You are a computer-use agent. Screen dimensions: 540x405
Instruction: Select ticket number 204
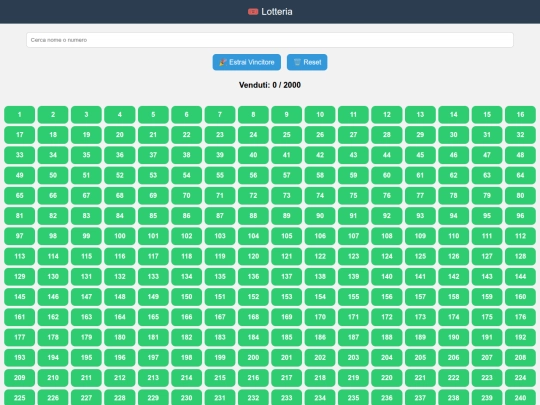point(387,357)
